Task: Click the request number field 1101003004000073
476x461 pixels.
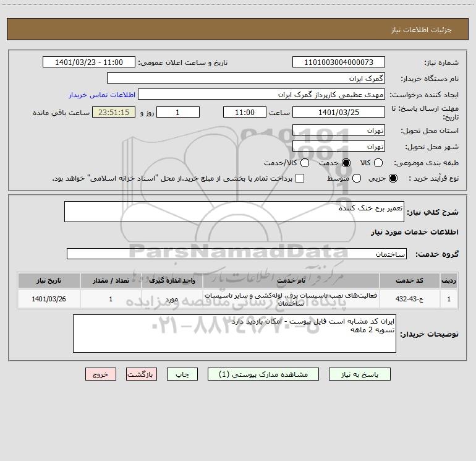Action: 339,62
